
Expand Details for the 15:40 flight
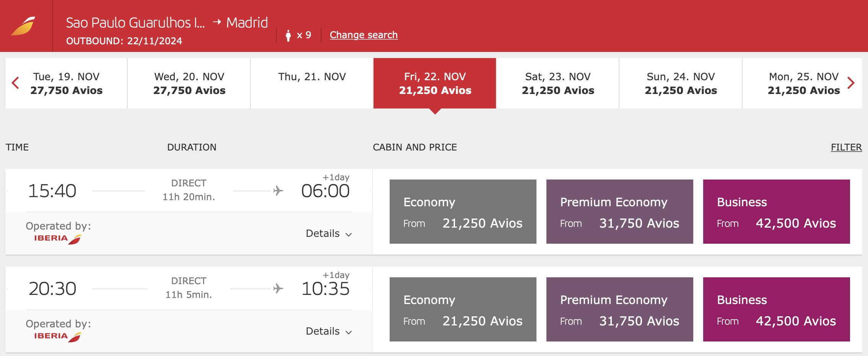tap(328, 233)
